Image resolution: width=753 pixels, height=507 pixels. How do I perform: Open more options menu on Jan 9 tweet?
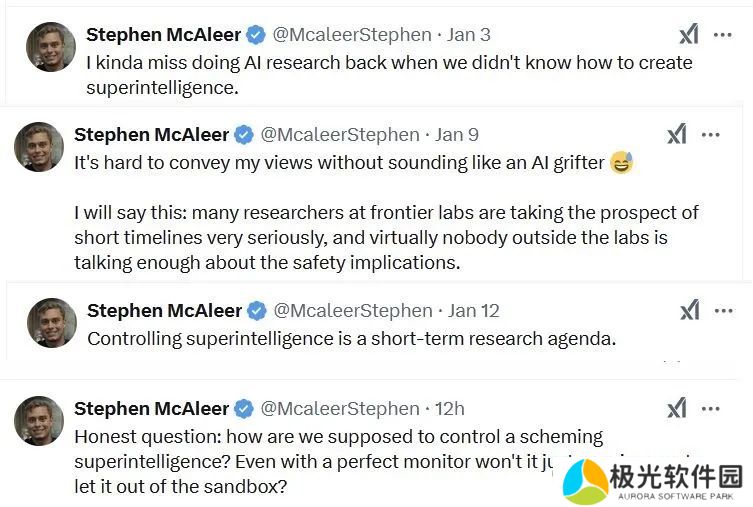click(x=711, y=135)
